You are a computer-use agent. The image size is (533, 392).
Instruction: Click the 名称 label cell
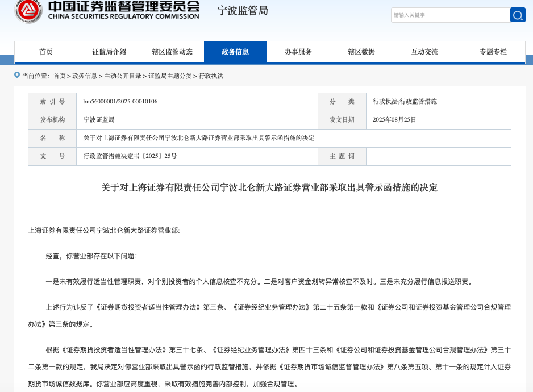(x=52, y=138)
